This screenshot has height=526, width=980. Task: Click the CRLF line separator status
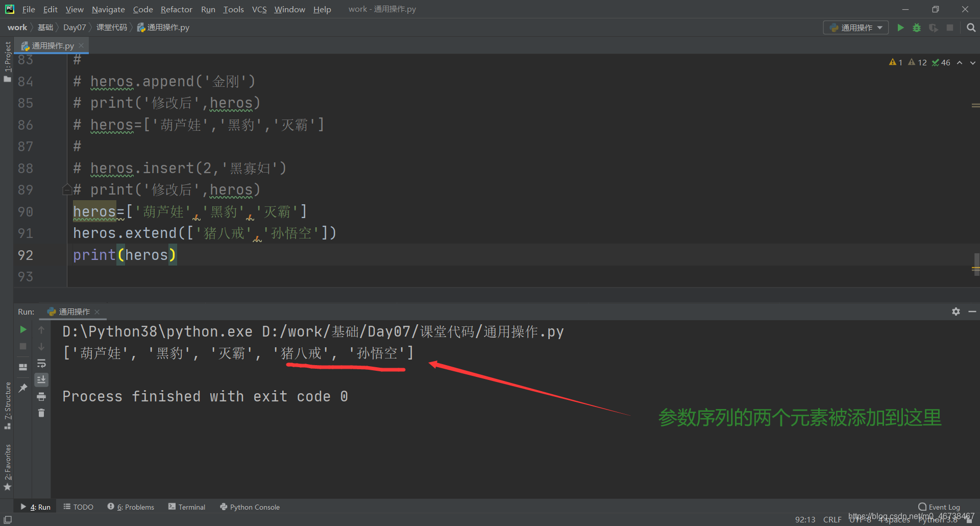[x=832, y=519]
